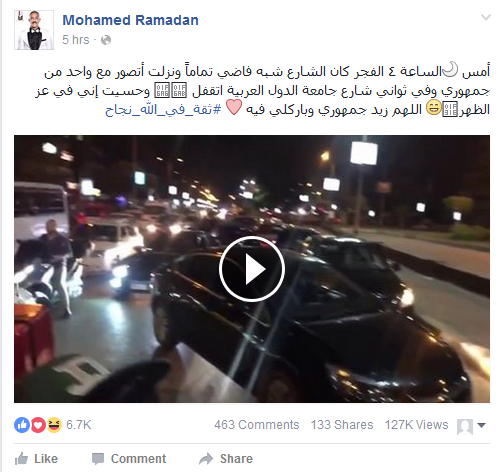Click the grinning emoji in post text

point(434,108)
